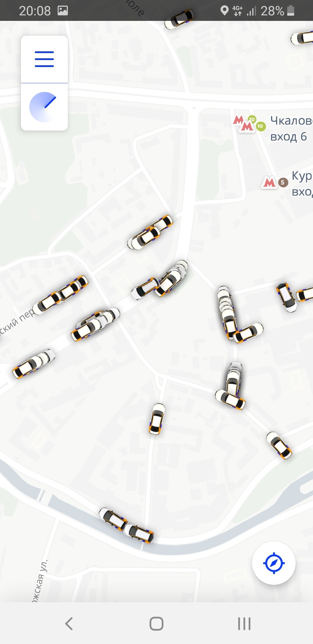
Task: Tap the Кур вход station label
Action: [302, 184]
